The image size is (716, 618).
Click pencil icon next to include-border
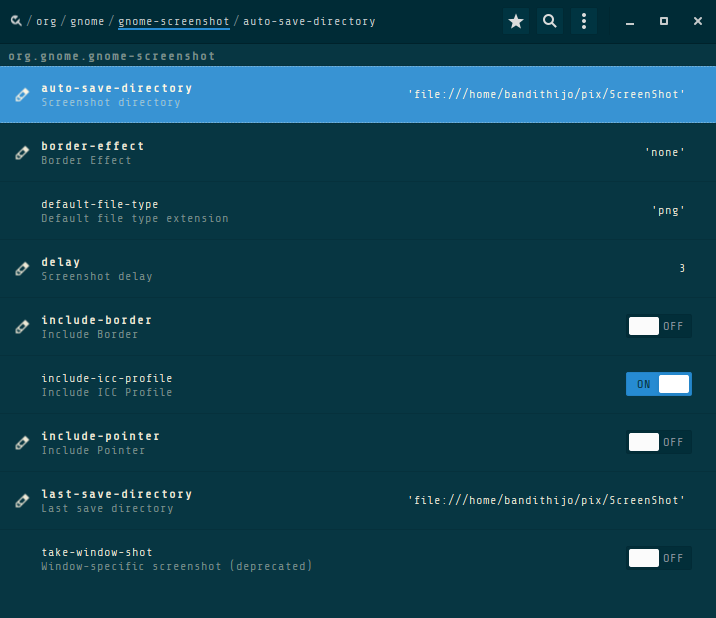click(x=22, y=327)
